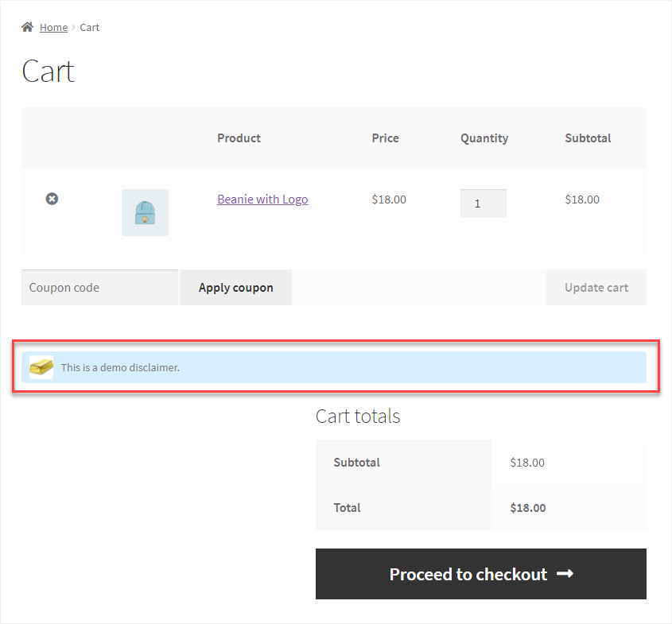Open the Home breadcrumb link

pos(53,27)
